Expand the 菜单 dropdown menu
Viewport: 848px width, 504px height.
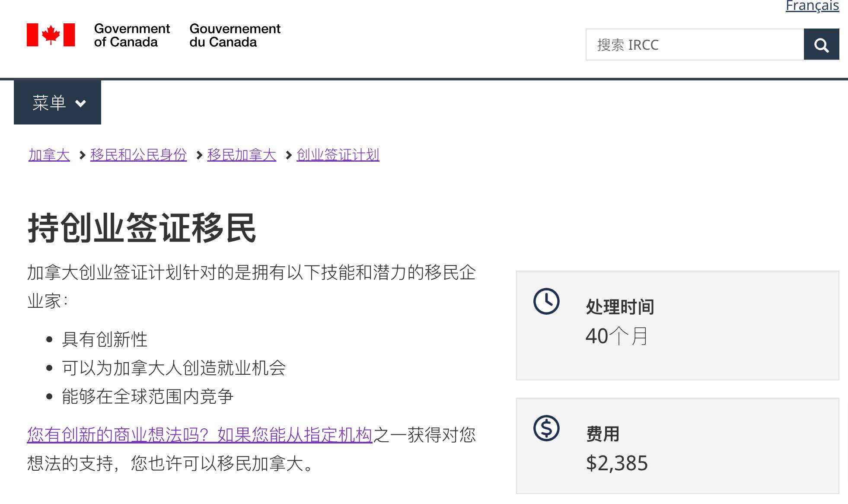(57, 102)
